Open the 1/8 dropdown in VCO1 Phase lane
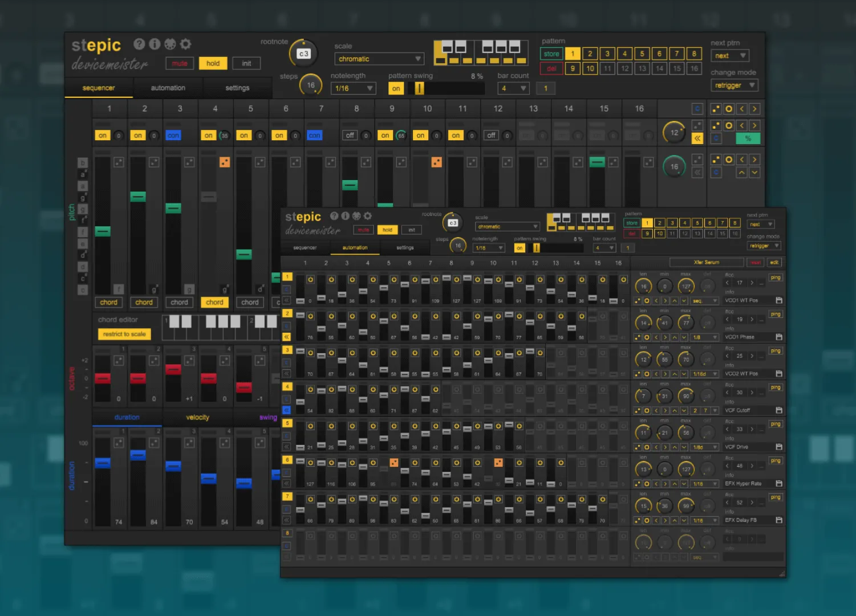The width and height of the screenshot is (856, 616). 704,337
